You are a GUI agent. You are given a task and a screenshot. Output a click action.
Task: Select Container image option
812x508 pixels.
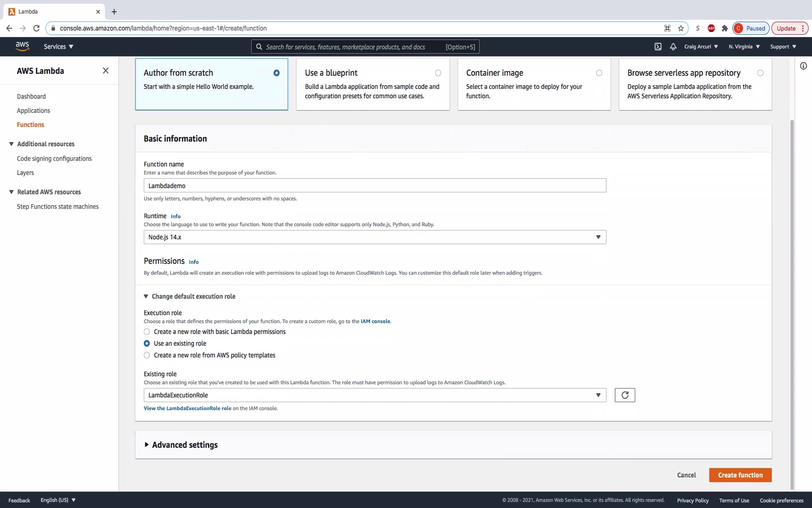(x=599, y=73)
